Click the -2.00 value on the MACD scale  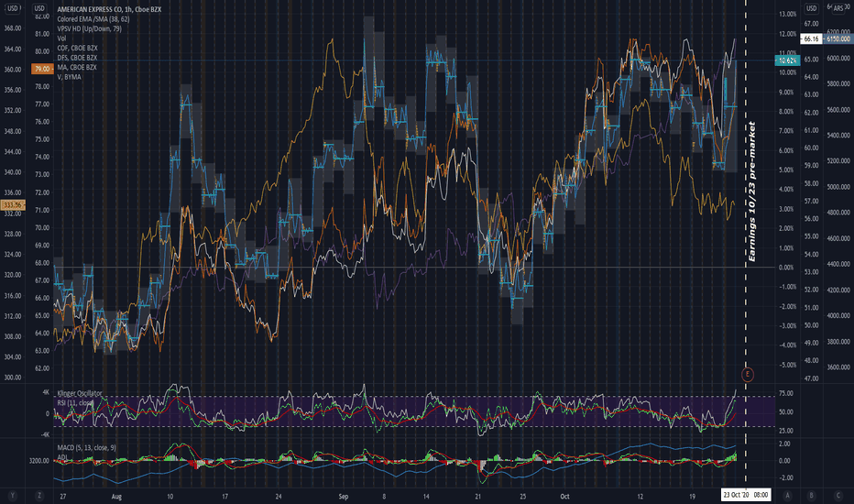tap(785, 477)
